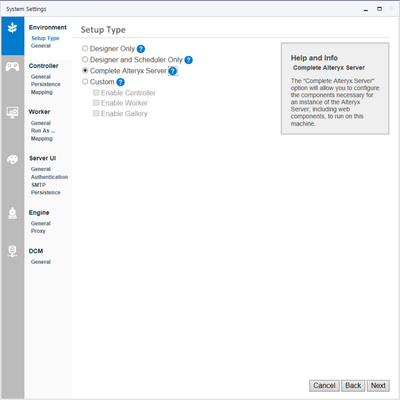Click the Next button

[x=378, y=386]
